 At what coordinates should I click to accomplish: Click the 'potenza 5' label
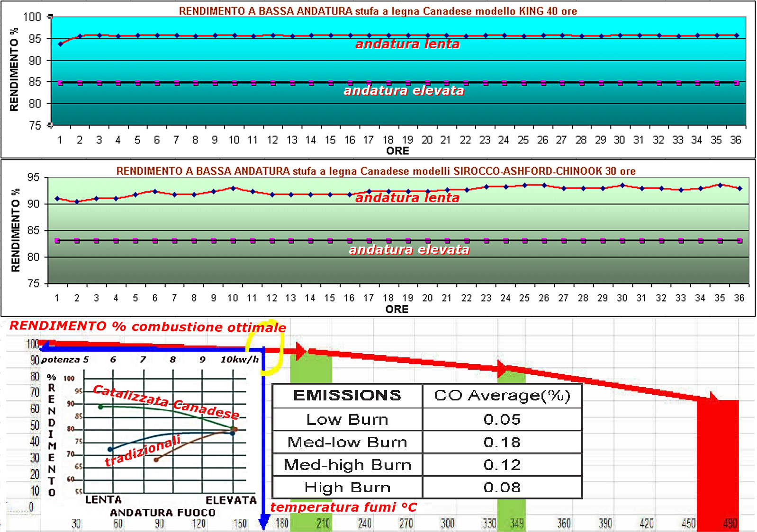pos(65,360)
